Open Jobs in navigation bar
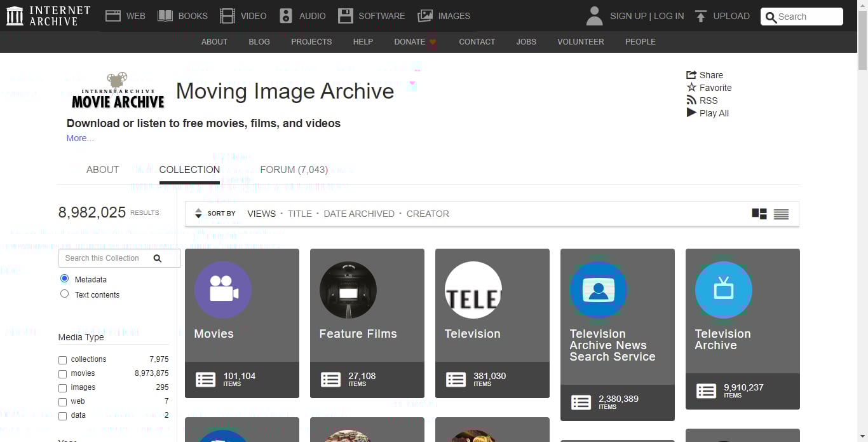 526,42
